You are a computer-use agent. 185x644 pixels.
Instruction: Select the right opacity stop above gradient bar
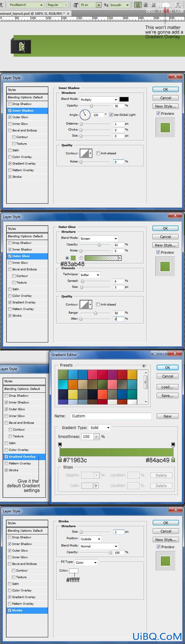coord(173,445)
